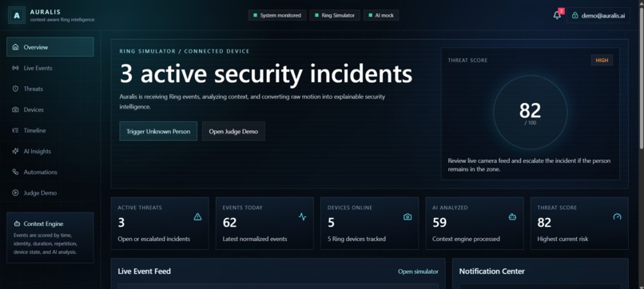This screenshot has height=289, width=644.
Task: Click Open Judge Demo button
Action: [x=233, y=132]
